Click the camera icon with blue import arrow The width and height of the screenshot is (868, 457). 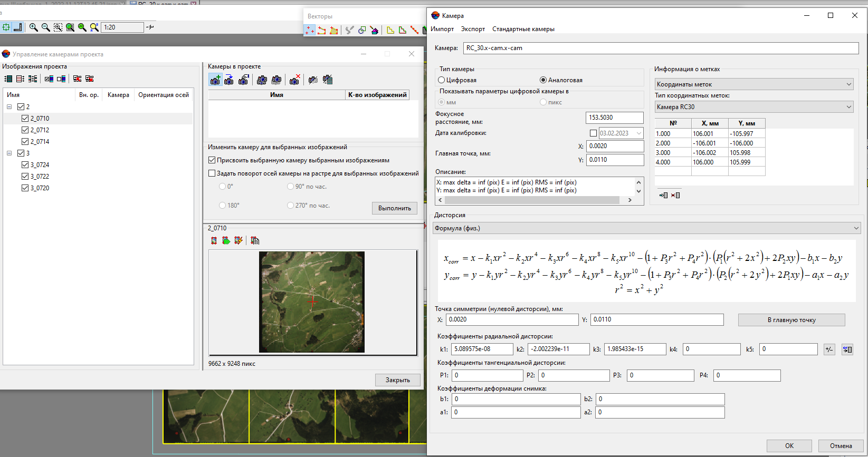229,80
